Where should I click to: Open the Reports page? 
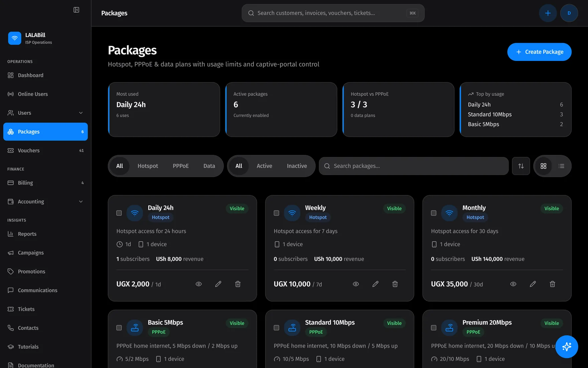click(x=45, y=234)
